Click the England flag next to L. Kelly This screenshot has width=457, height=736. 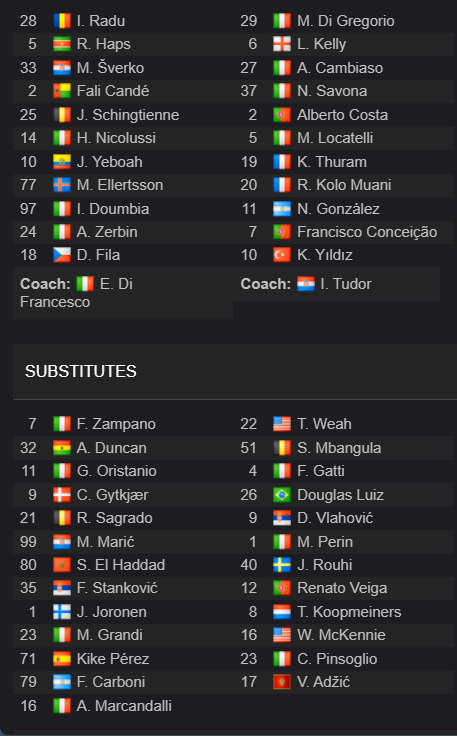tap(282, 44)
